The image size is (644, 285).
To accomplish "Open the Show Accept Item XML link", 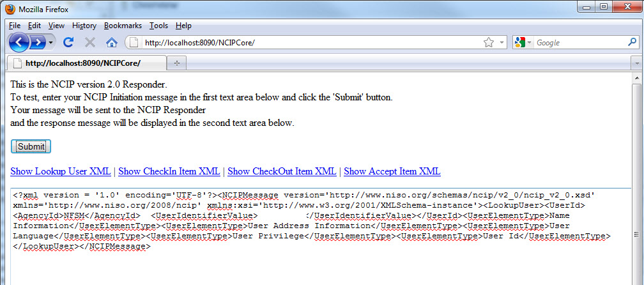I will click(392, 171).
